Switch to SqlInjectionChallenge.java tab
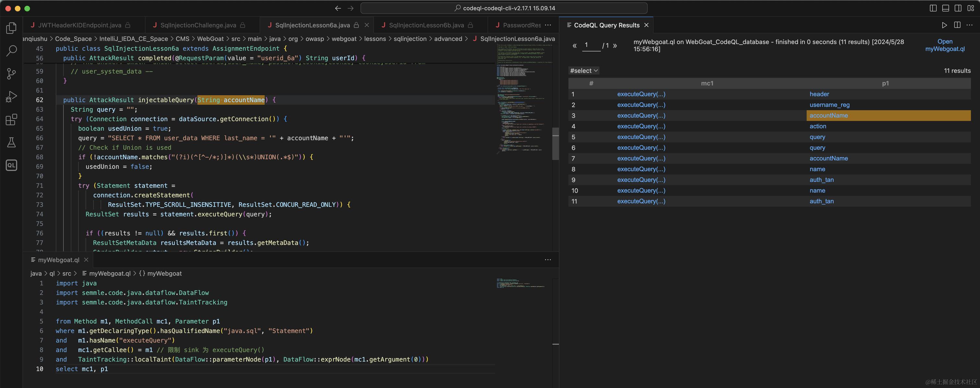980x388 pixels. 198,25
